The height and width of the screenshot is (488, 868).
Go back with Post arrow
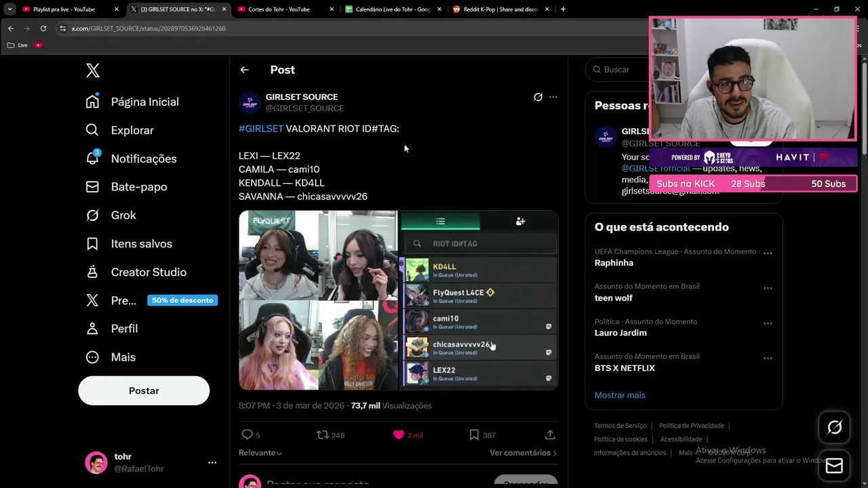pos(245,70)
